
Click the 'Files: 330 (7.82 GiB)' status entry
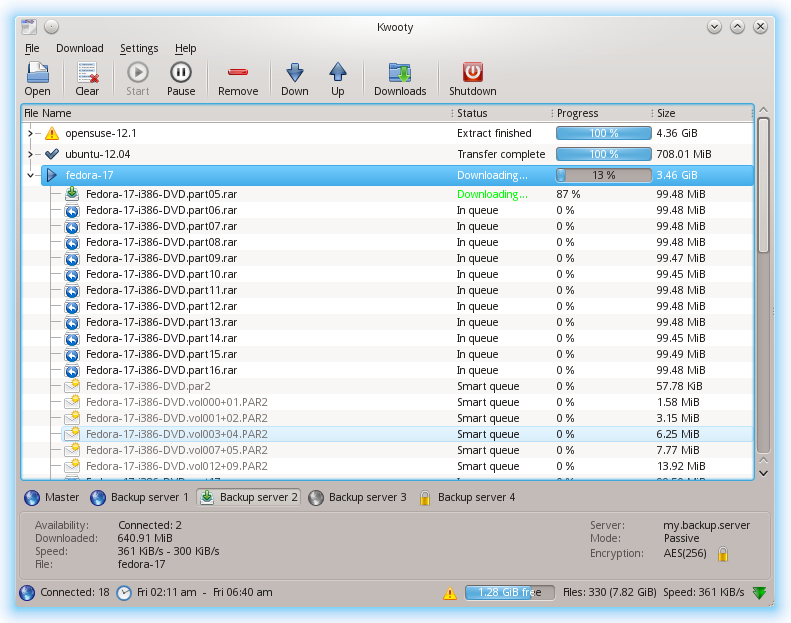tap(609, 592)
